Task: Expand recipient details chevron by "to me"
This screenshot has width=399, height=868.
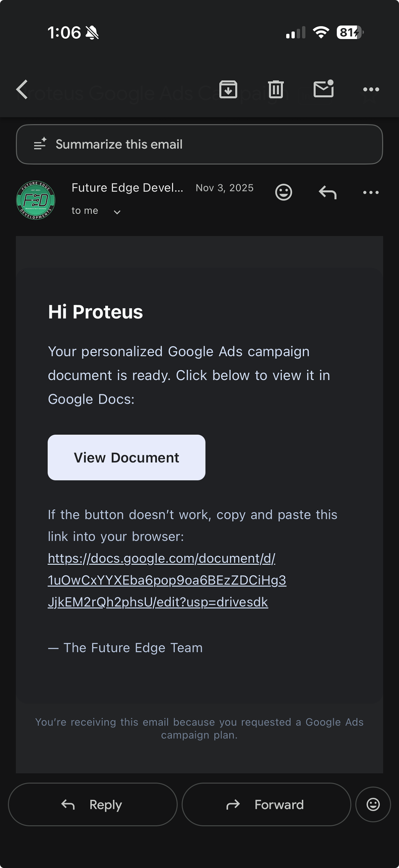Action: pyautogui.click(x=117, y=212)
